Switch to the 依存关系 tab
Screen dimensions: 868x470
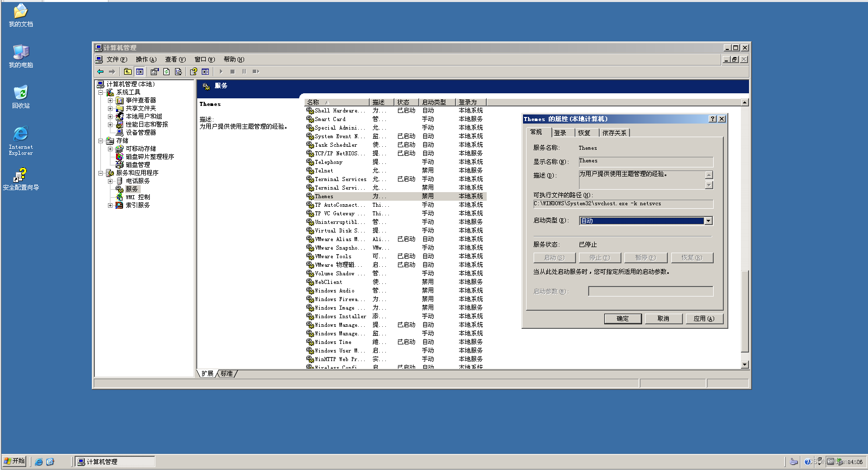(614, 133)
